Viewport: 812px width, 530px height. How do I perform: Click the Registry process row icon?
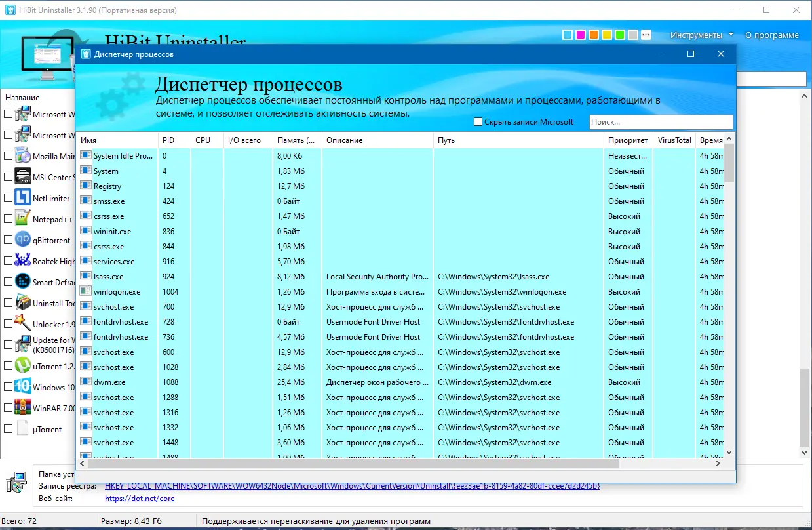pos(85,186)
